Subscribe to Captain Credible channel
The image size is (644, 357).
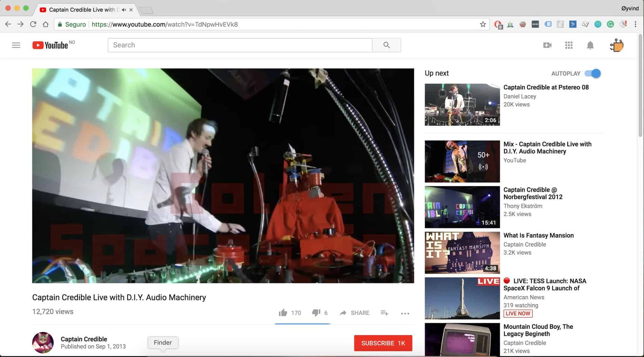[383, 343]
